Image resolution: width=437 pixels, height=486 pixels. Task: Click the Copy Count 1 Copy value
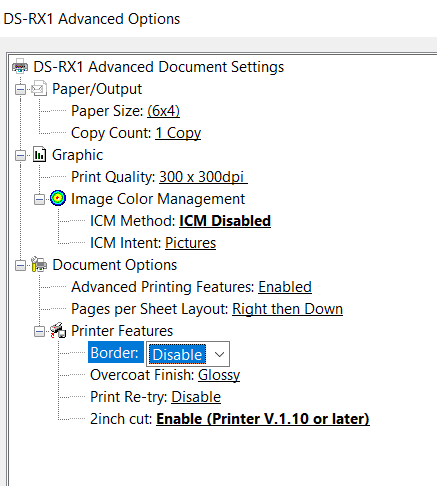[178, 133]
